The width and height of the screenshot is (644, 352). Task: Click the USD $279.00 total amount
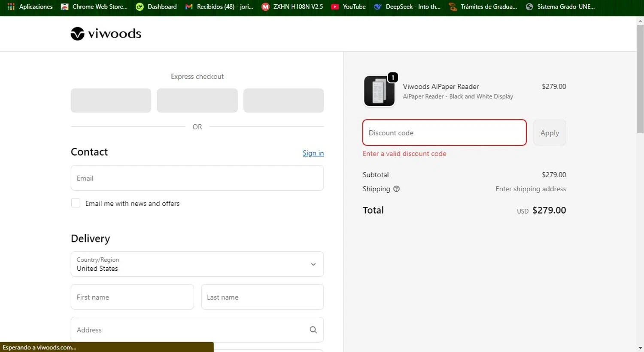click(x=541, y=210)
